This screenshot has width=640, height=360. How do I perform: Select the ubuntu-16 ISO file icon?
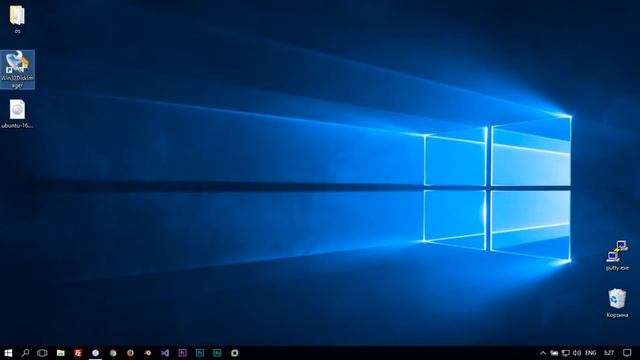(17, 114)
